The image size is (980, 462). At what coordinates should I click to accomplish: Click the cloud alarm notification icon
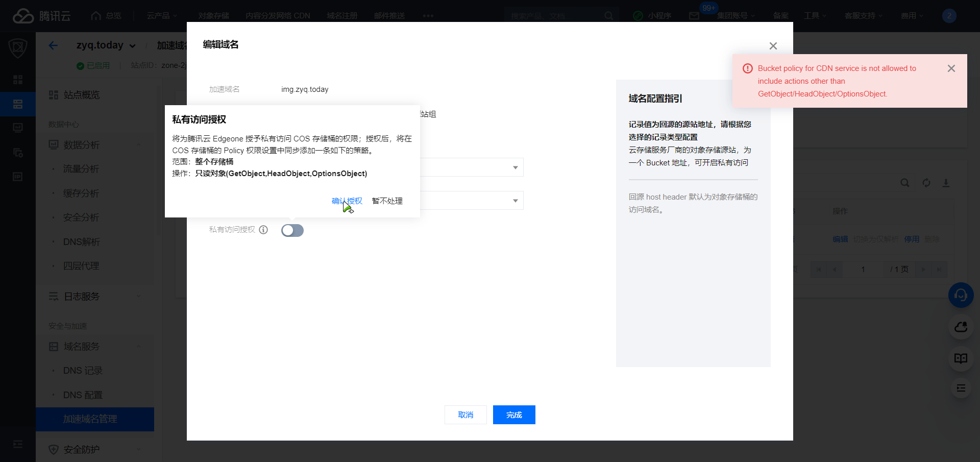[961, 327]
